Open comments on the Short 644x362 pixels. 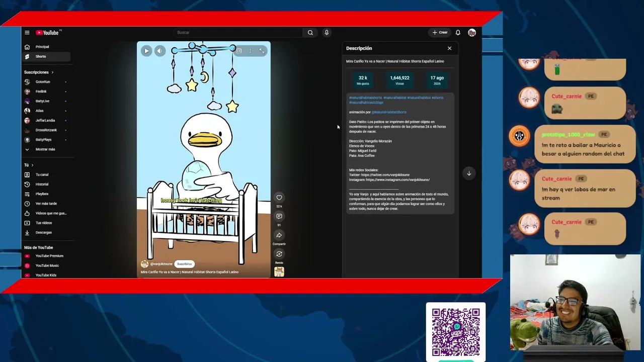pos(279,216)
